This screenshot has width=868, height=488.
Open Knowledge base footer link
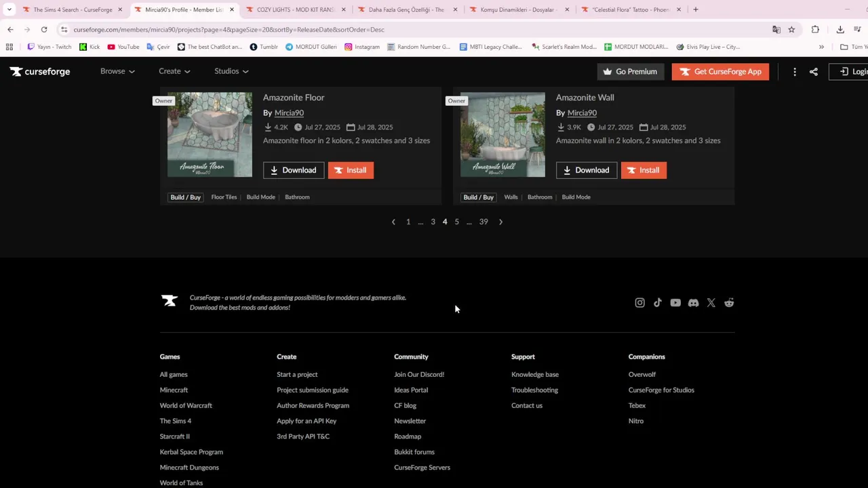pyautogui.click(x=535, y=374)
